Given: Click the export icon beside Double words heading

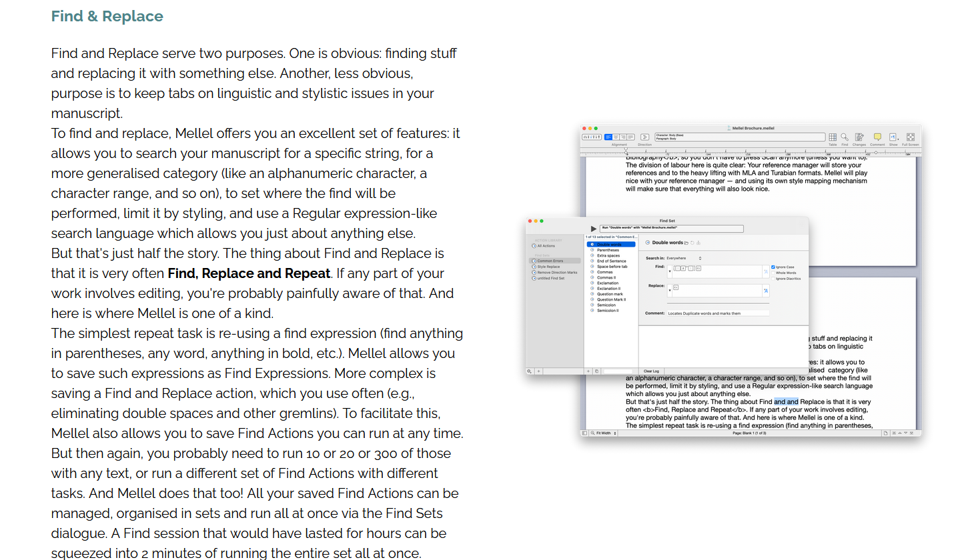Looking at the screenshot, I should (x=698, y=243).
